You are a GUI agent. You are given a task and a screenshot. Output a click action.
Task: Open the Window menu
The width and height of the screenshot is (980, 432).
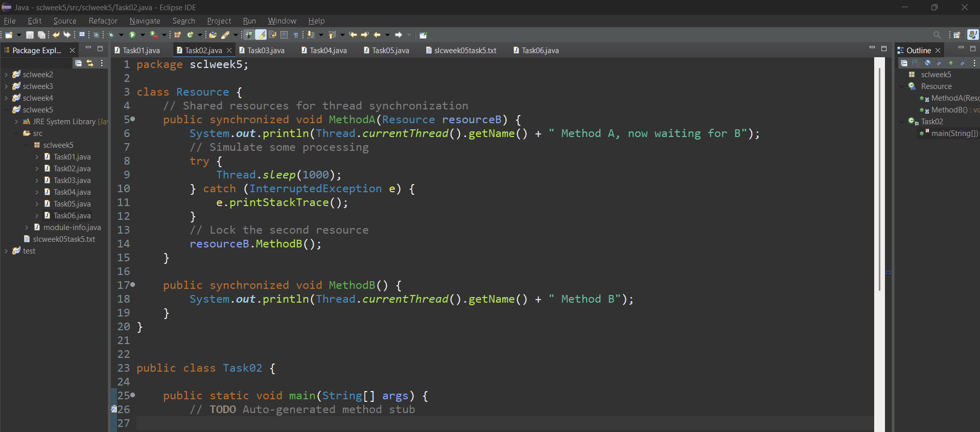click(282, 21)
